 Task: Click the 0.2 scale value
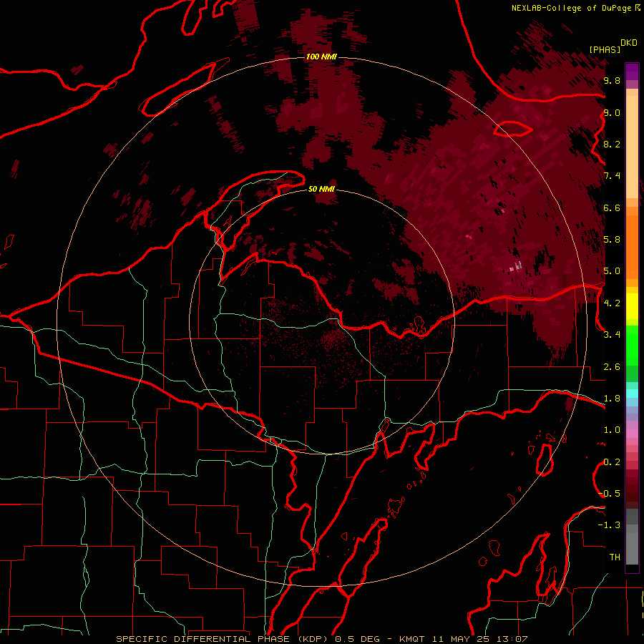click(612, 462)
